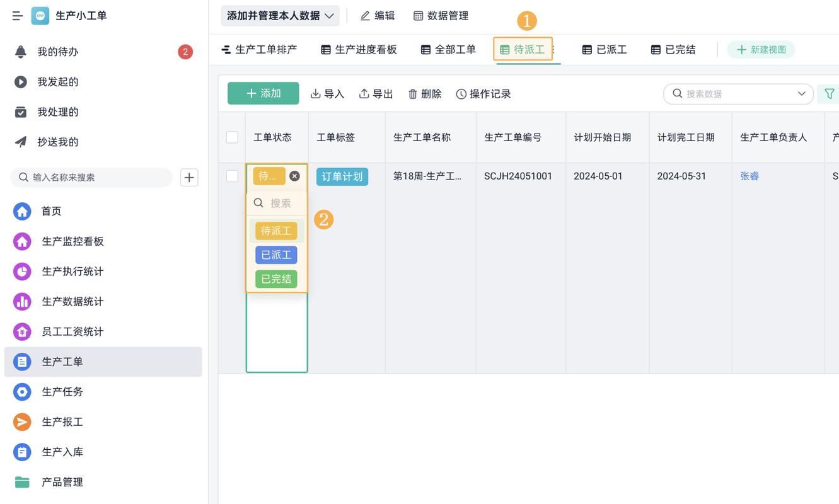Clear the status tag with X icon
This screenshot has width=839, height=504.
point(294,176)
